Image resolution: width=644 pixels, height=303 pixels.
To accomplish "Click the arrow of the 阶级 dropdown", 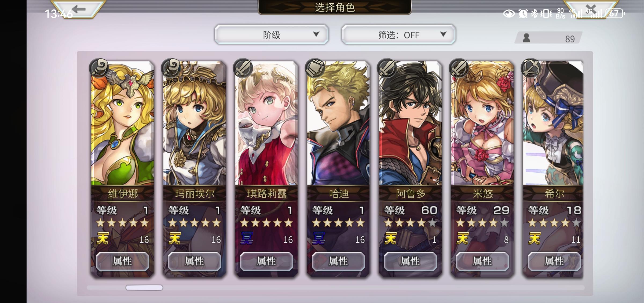I will click(x=316, y=34).
